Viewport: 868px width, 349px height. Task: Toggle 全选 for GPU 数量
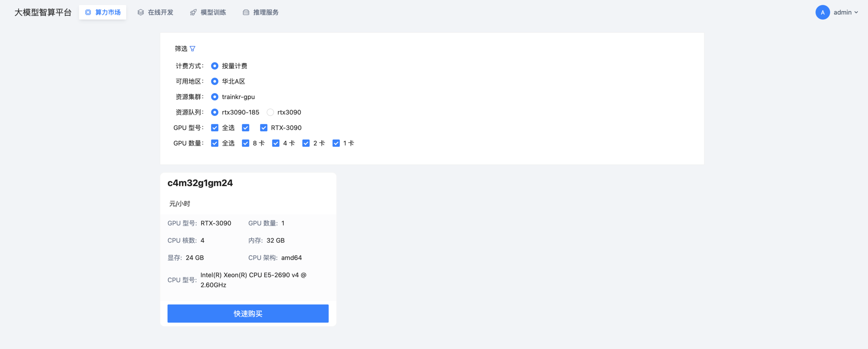215,143
